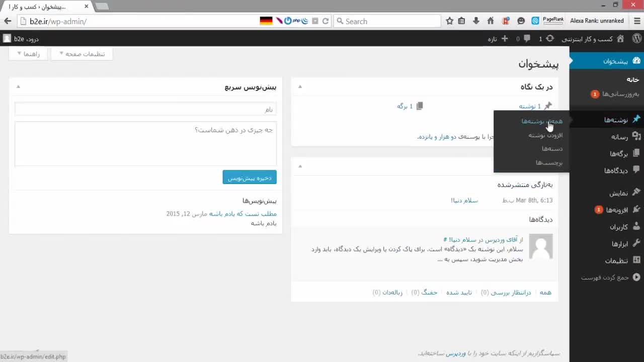
Task: Expand the تنظیمات صفحه screen options
Action: click(80, 54)
